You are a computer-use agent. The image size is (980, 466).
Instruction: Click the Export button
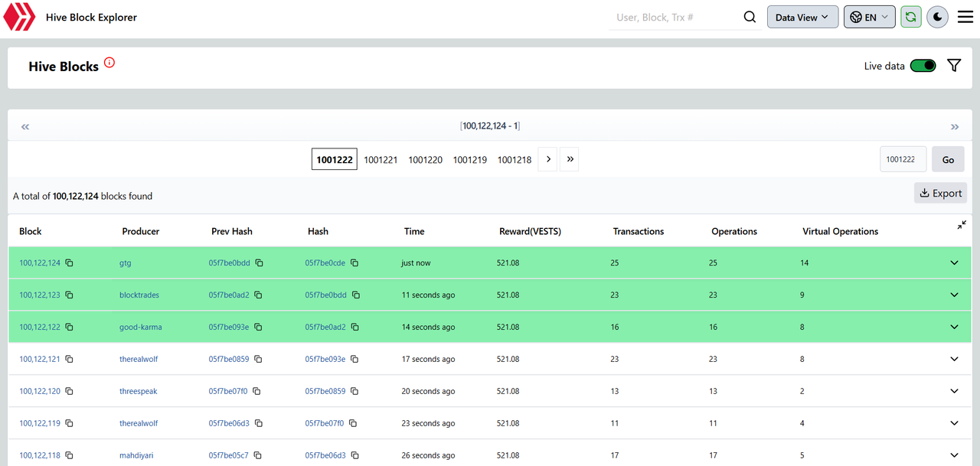(x=940, y=193)
